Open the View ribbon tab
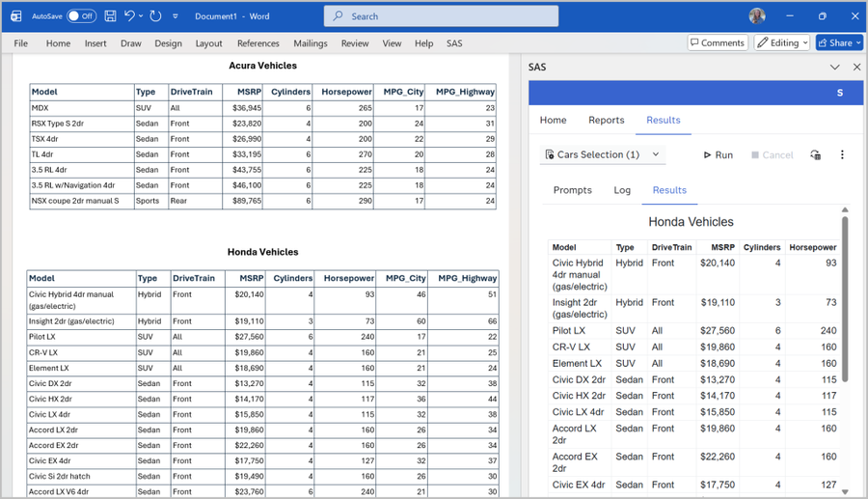Screen dimensions: 868x499 coord(392,43)
